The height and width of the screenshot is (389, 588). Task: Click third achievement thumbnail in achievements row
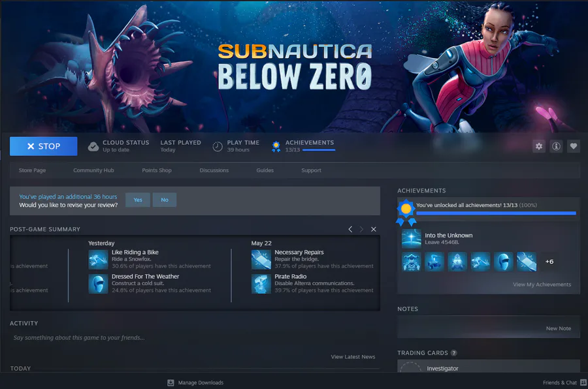click(457, 262)
